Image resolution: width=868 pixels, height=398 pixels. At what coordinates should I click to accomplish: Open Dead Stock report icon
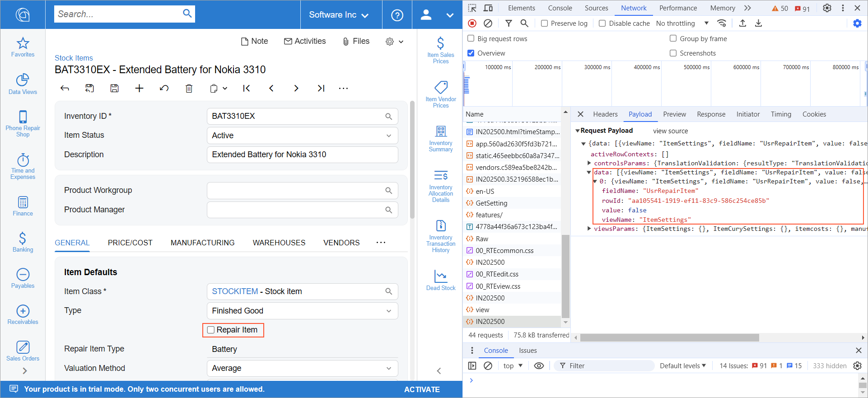click(x=440, y=280)
